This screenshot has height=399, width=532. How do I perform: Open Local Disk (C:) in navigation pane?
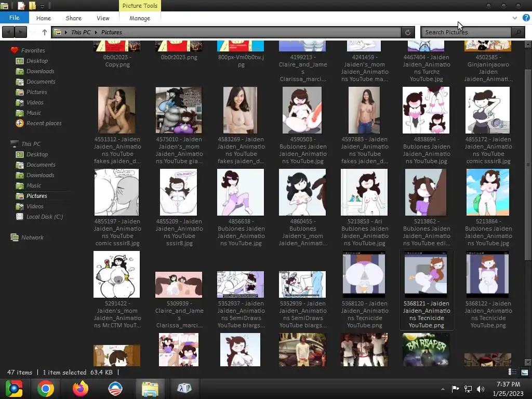pos(45,217)
